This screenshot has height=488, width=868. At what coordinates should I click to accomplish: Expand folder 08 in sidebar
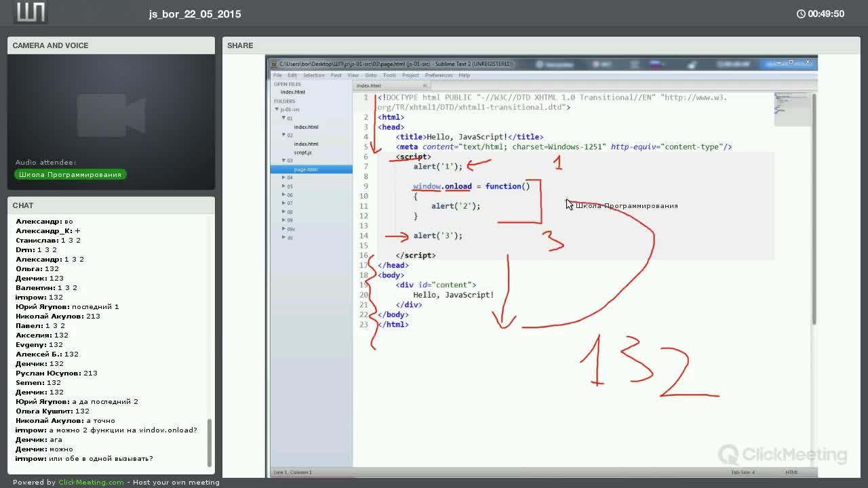[x=283, y=211]
